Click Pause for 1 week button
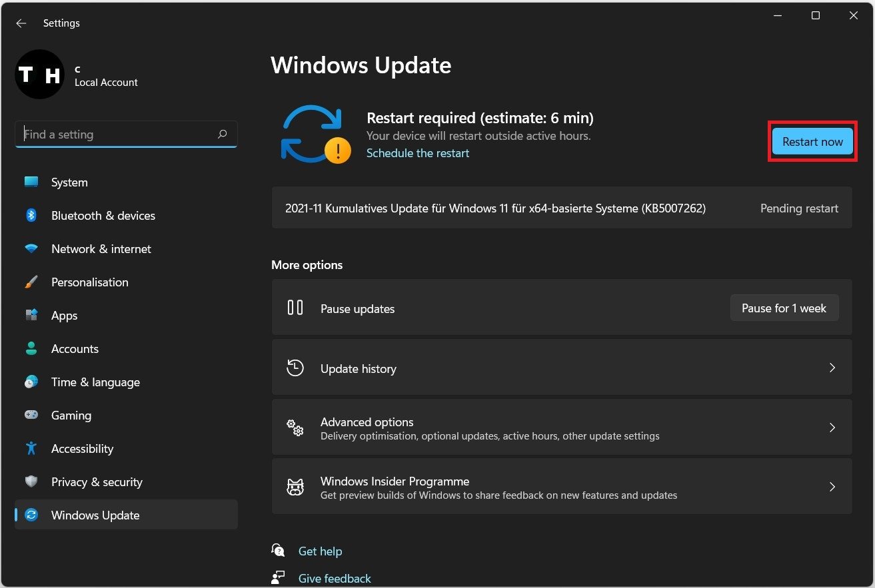This screenshot has height=588, width=875. click(x=784, y=308)
